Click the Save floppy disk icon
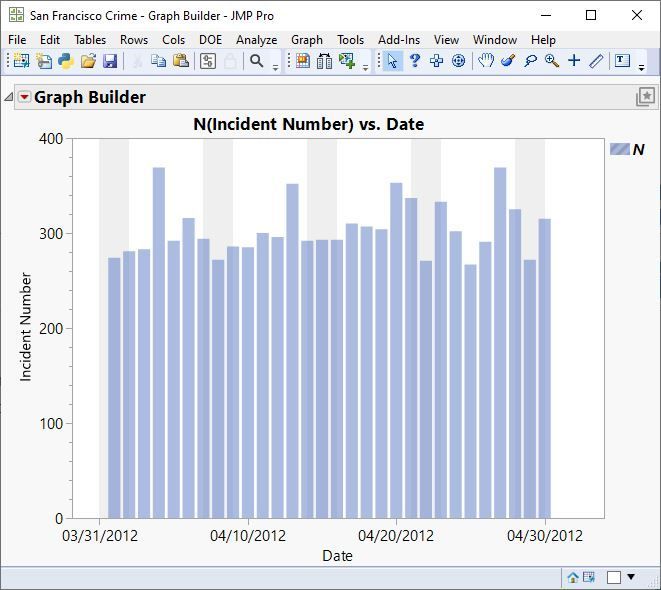The height and width of the screenshot is (590, 661). click(x=110, y=61)
